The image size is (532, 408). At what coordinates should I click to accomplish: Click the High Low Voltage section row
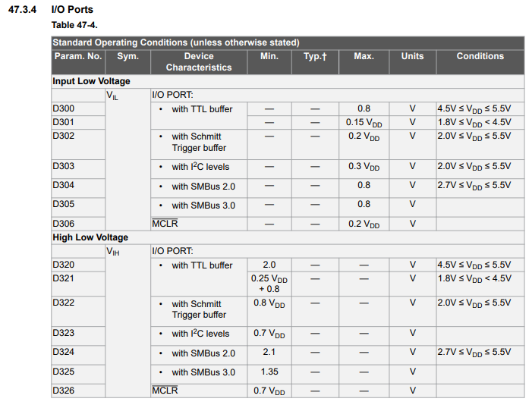(288, 237)
